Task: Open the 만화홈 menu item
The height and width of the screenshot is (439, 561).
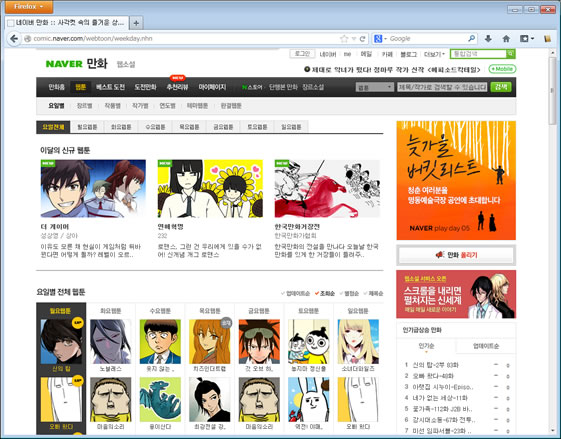Action: click(x=57, y=87)
